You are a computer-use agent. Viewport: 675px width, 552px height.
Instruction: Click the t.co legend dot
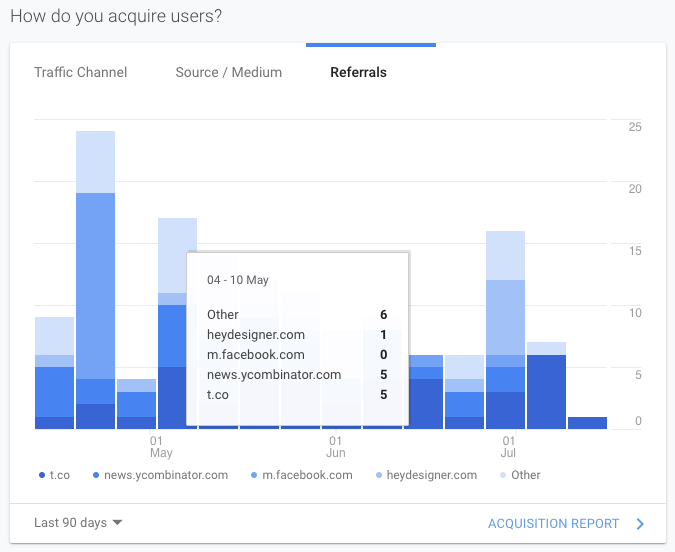click(42, 475)
